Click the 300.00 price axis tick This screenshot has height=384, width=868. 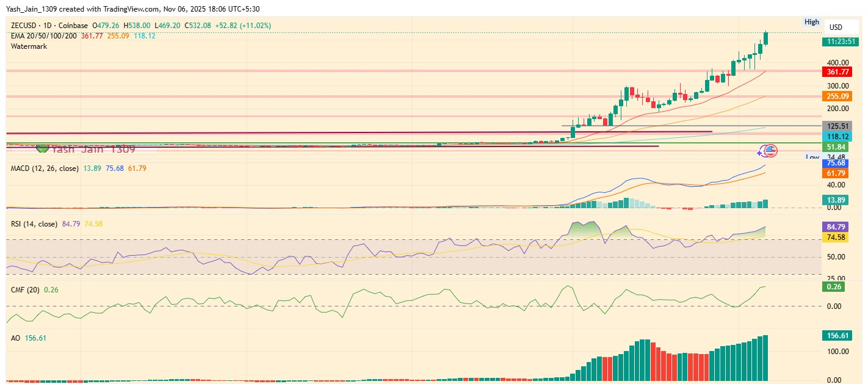[837, 86]
